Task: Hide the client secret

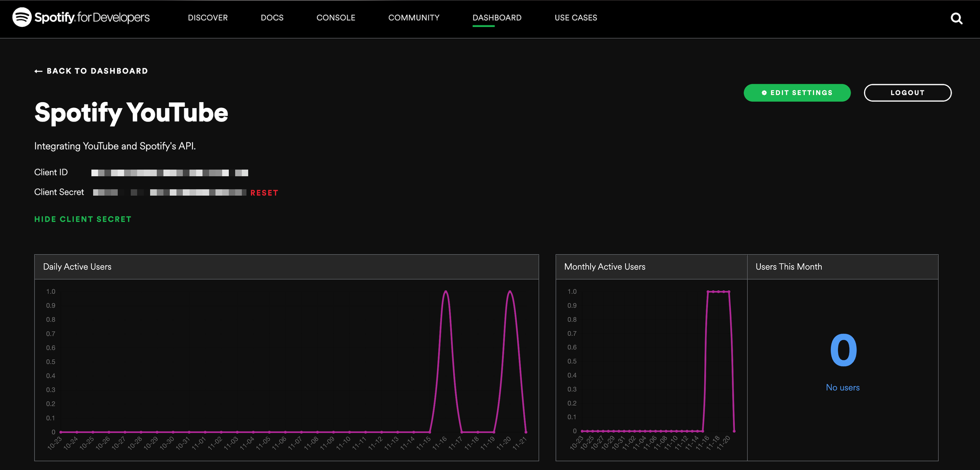Action: (82, 219)
